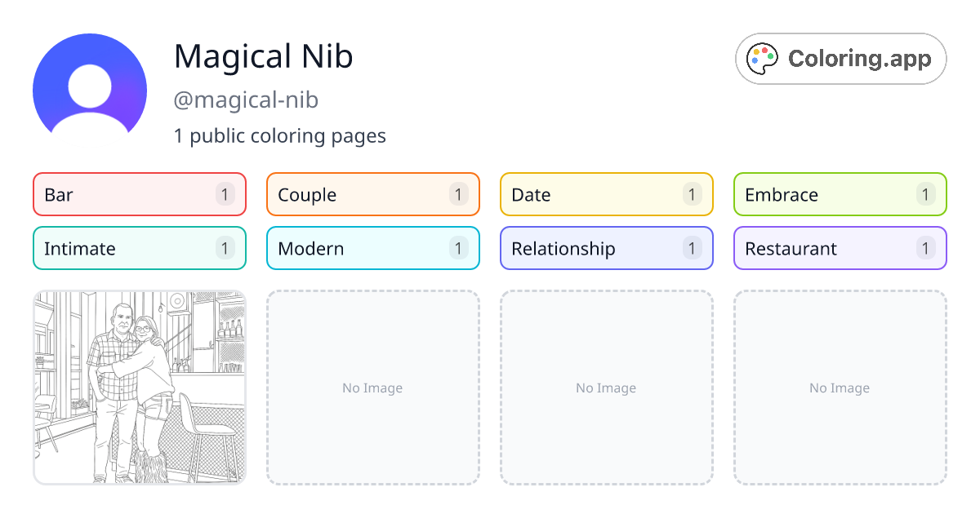Select the "Intimate" tag
980x514 pixels.
coord(139,248)
